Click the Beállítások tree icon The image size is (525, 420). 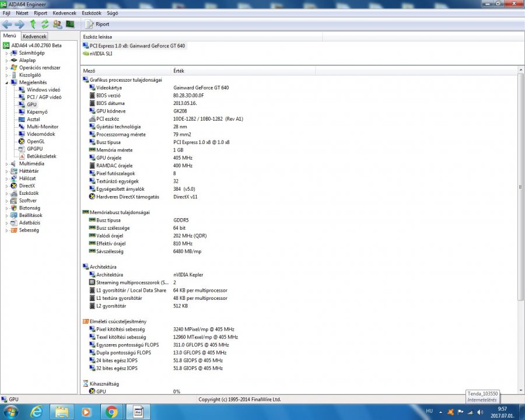pyautogui.click(x=14, y=215)
